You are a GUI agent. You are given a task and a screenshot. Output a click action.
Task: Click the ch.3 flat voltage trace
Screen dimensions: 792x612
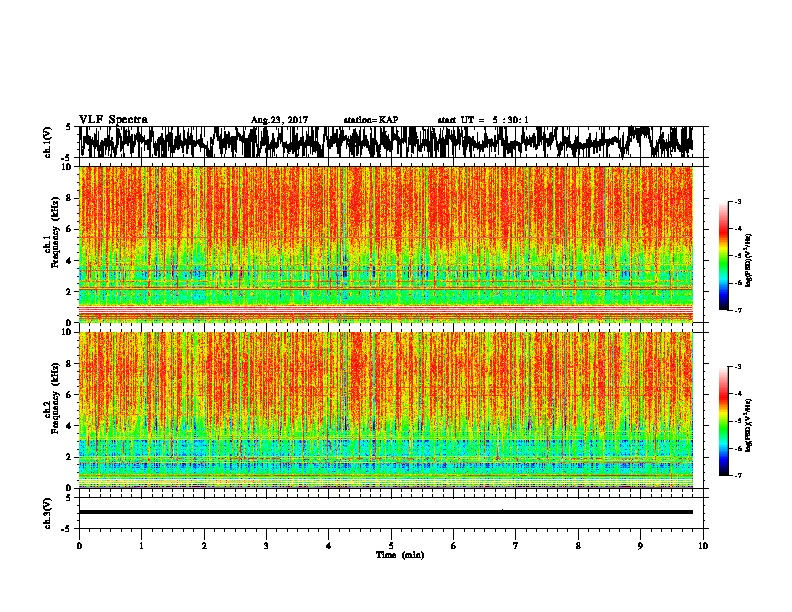pyautogui.click(x=386, y=512)
